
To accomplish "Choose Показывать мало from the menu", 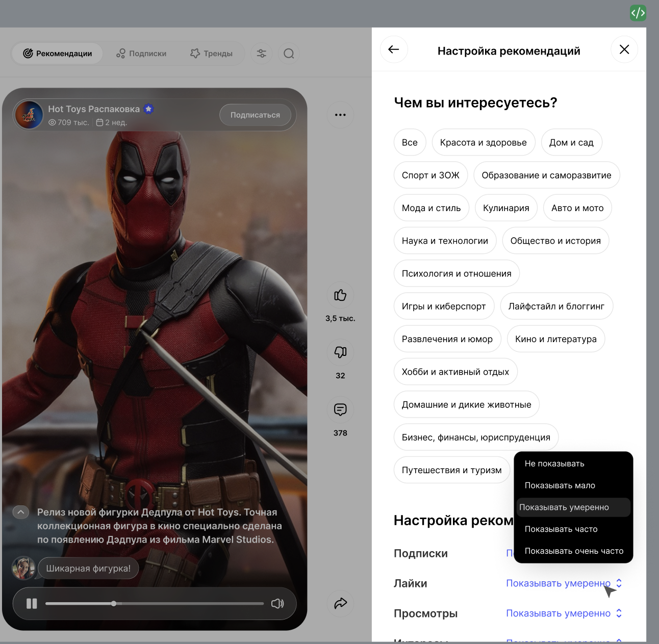I will coord(573,485).
